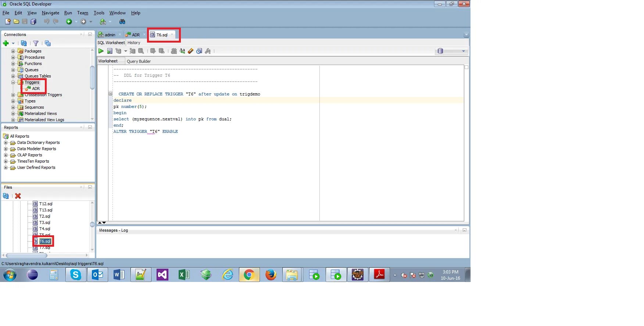Close the T6.sql tab

172,35
